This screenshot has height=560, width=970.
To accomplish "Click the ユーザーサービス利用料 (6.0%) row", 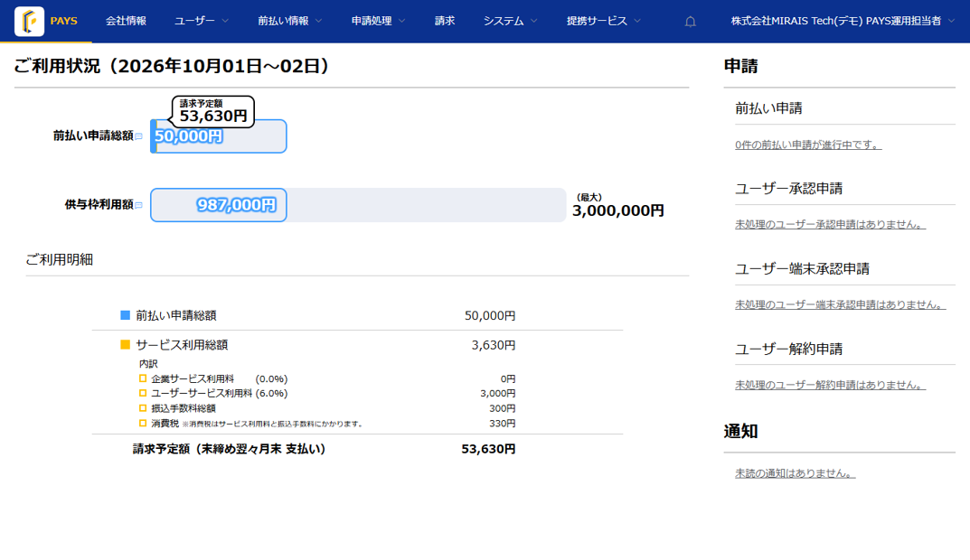I will [219, 394].
